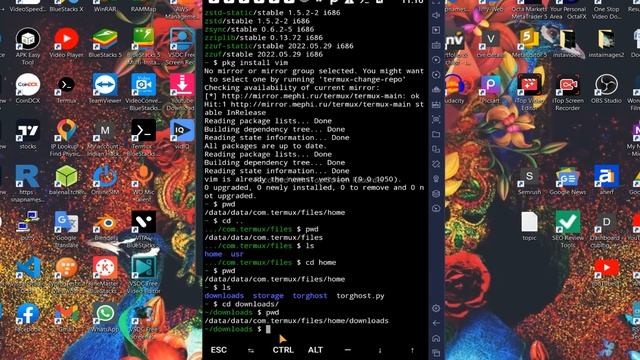Open SEO Review Tools shortcut
640x360 pixels.
coord(568,229)
